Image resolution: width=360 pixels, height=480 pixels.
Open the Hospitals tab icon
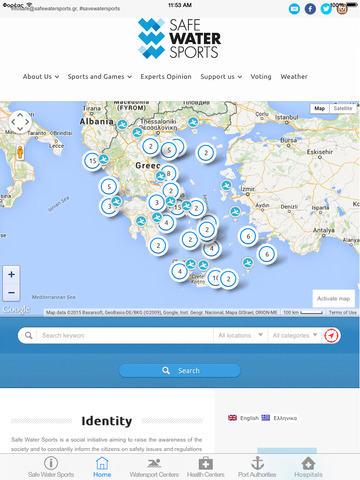pyautogui.click(x=308, y=463)
